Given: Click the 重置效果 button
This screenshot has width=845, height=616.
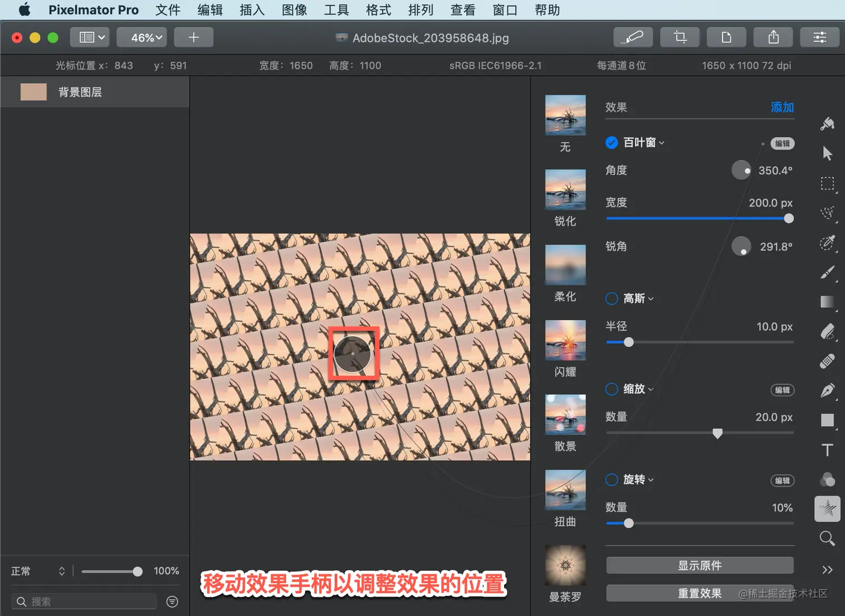Looking at the screenshot, I should coord(700,593).
